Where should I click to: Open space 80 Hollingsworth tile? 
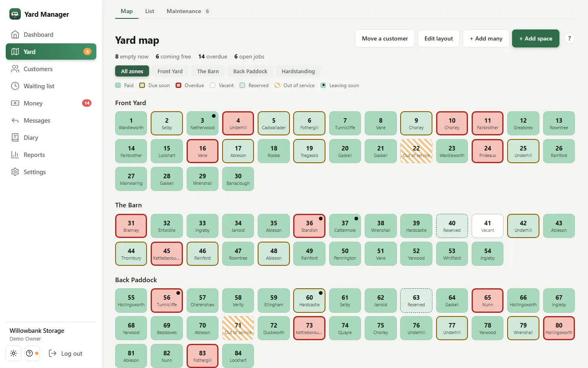point(559,328)
